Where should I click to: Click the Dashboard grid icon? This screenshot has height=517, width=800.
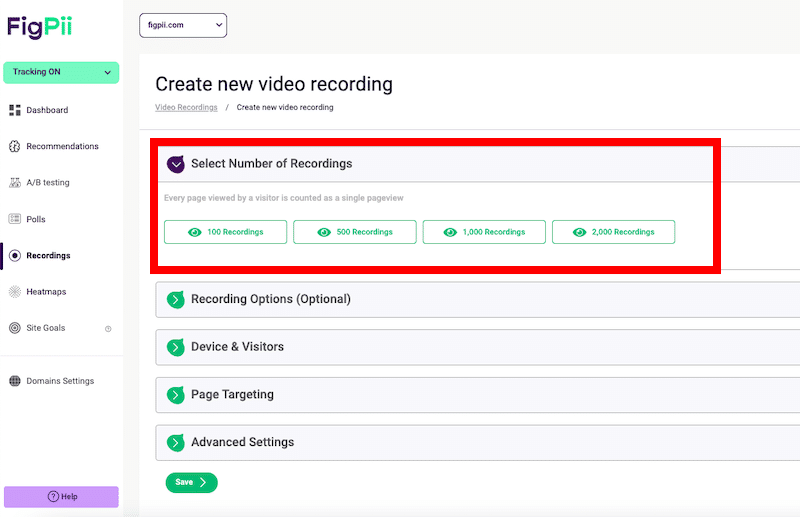(15, 110)
